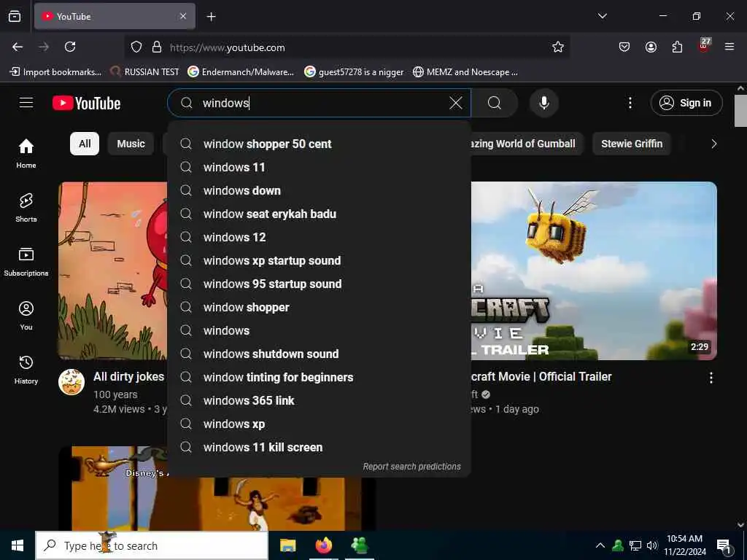The height and width of the screenshot is (560, 747).
Task: Open Home in the sidebar
Action: point(26,153)
